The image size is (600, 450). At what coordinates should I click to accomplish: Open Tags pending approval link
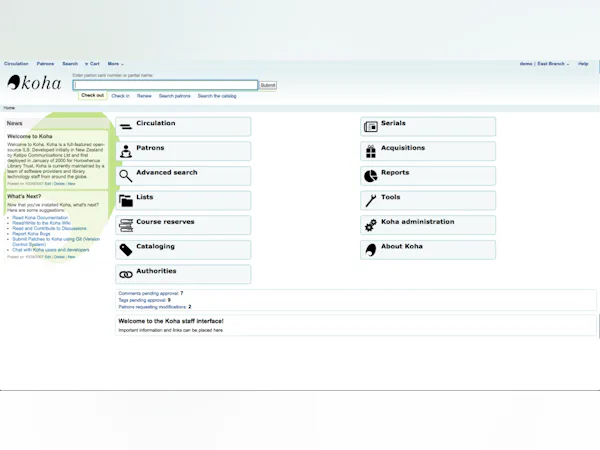(x=142, y=300)
